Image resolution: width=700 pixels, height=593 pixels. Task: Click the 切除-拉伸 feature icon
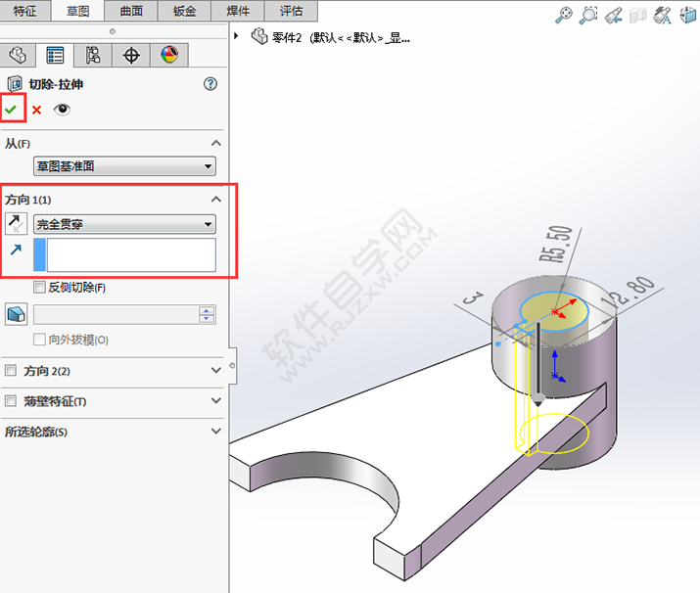[x=15, y=84]
